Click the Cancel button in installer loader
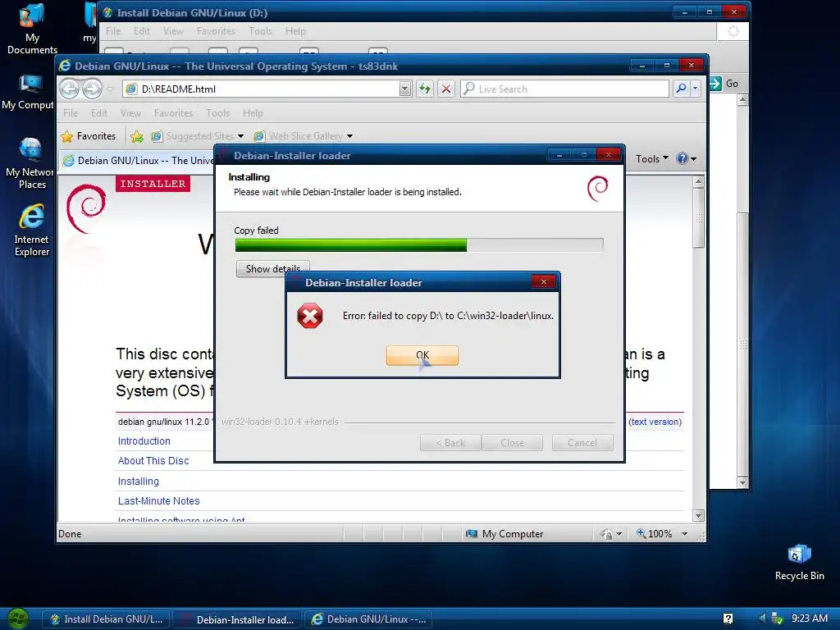Screen dimensions: 840x630 pyautogui.click(x=582, y=443)
